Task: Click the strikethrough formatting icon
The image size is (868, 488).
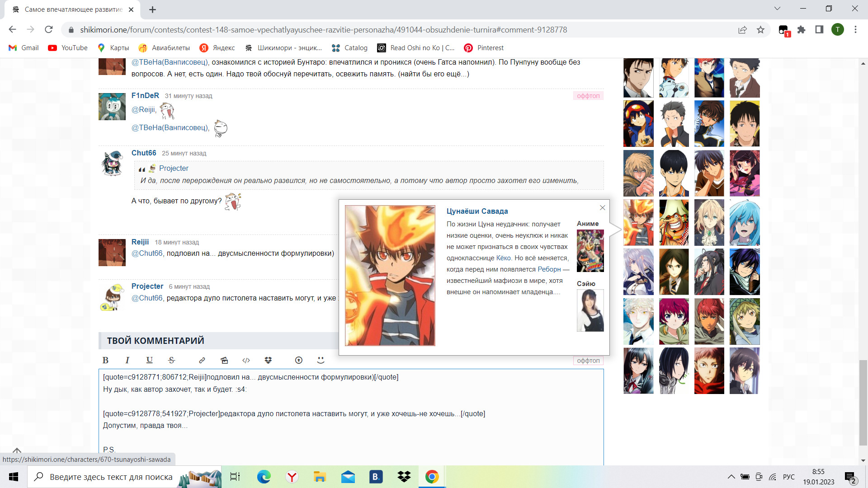Action: pyautogui.click(x=171, y=360)
